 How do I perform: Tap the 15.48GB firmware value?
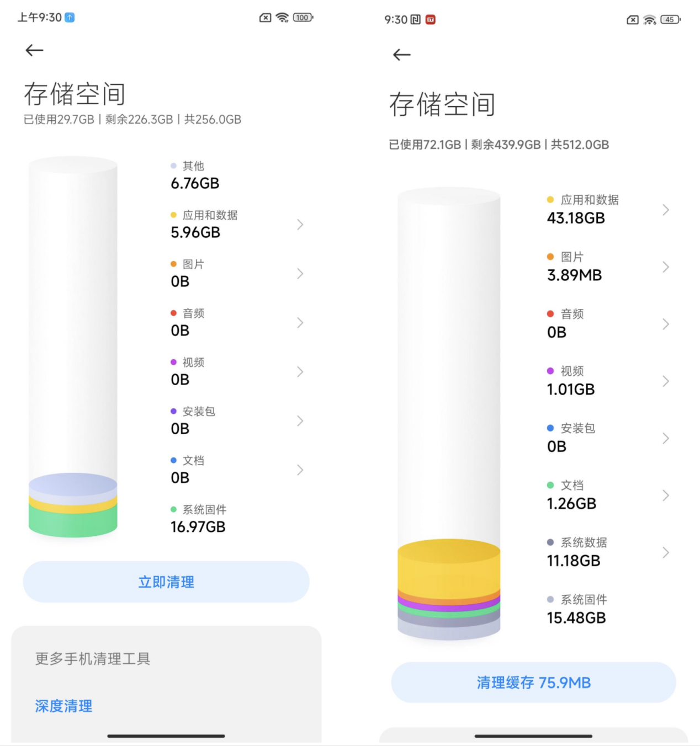click(576, 618)
